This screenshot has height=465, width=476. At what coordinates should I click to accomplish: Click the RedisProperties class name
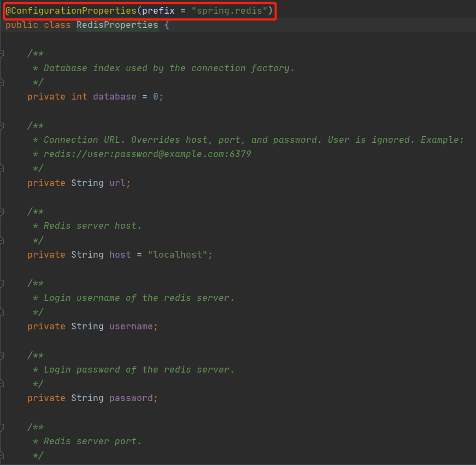click(117, 25)
